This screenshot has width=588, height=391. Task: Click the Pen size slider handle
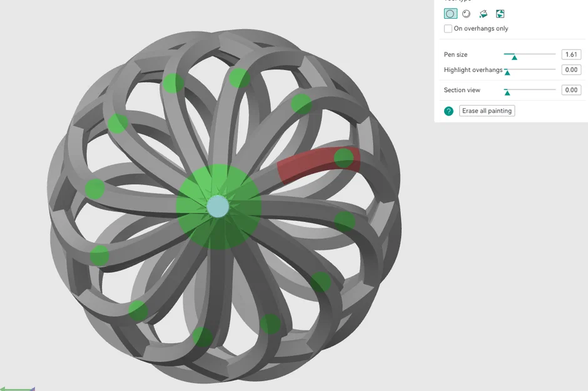pyautogui.click(x=514, y=56)
